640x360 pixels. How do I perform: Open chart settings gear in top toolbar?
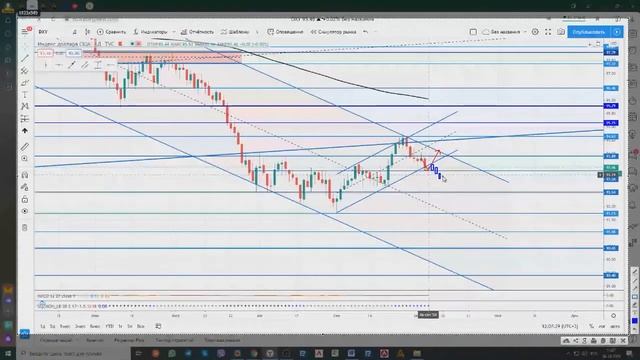click(x=535, y=32)
